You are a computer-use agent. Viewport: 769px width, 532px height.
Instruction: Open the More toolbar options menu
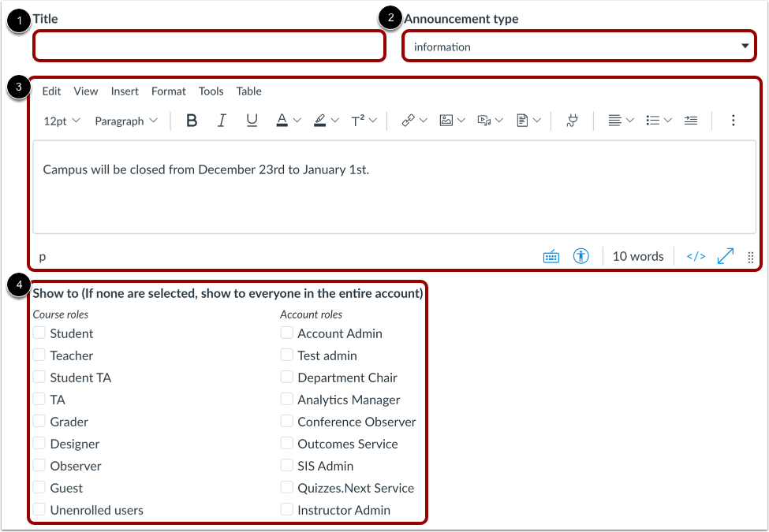point(734,120)
